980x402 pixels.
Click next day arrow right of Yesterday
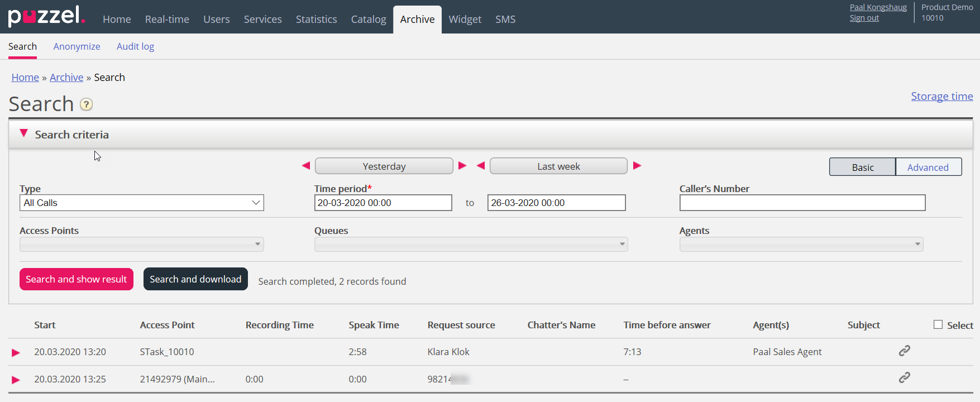click(462, 166)
